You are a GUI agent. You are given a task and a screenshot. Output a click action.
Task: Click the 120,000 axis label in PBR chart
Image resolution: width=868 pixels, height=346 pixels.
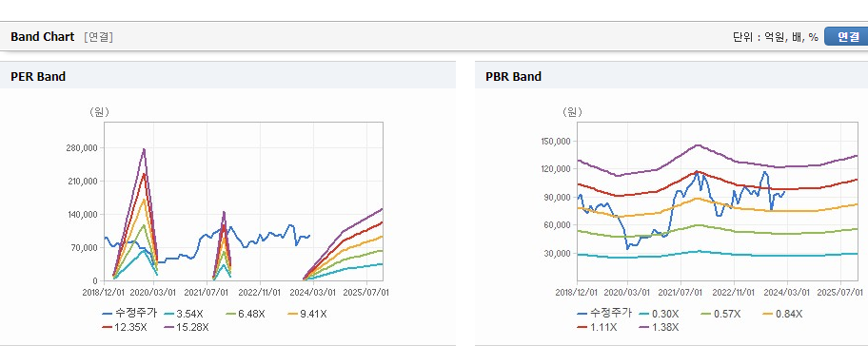[x=557, y=169]
